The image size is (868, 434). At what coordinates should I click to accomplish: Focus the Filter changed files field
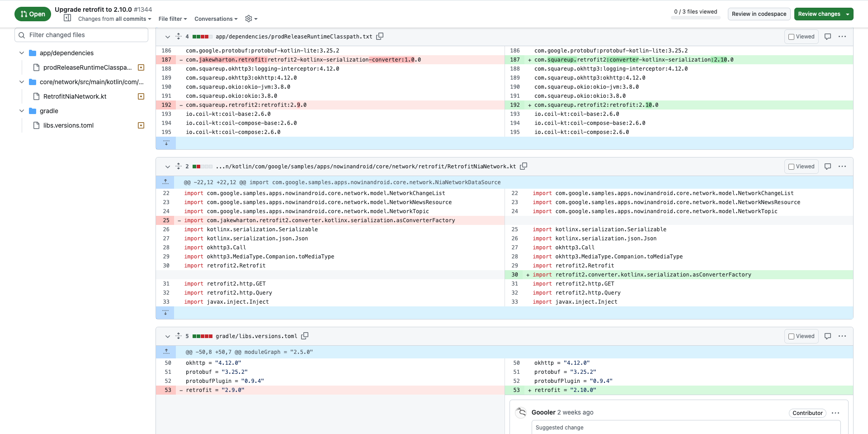pyautogui.click(x=81, y=35)
